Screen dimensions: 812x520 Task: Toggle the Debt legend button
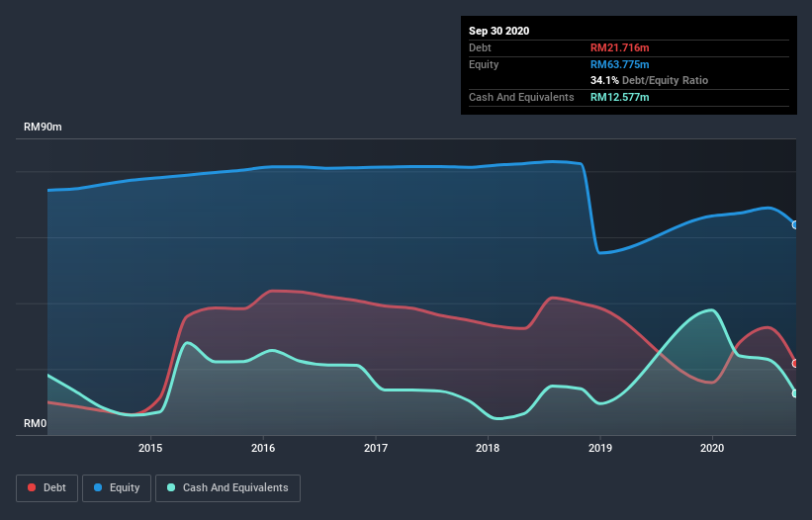click(x=46, y=488)
